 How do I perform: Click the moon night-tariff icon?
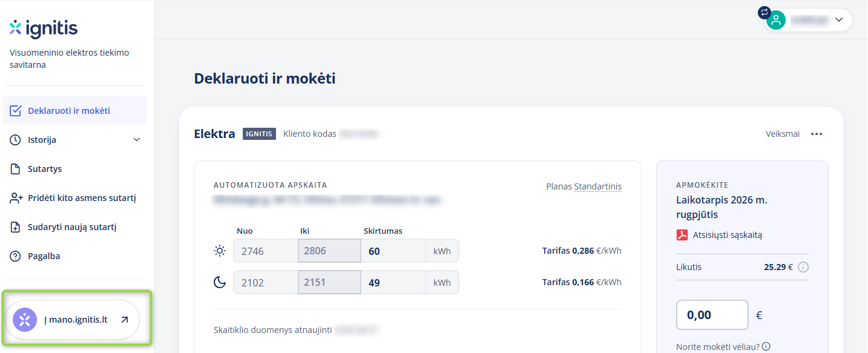pos(219,282)
